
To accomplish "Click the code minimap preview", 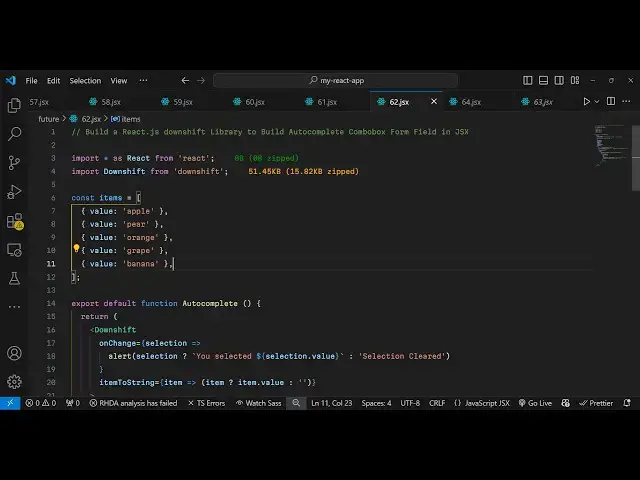I will (x=611, y=145).
